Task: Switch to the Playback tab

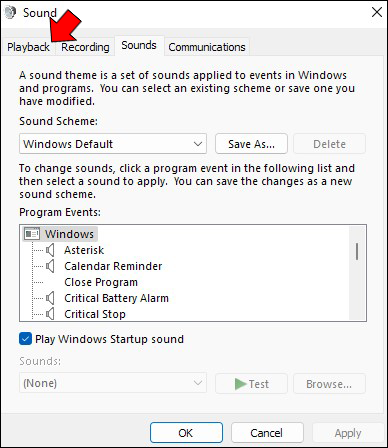Action: [x=28, y=47]
